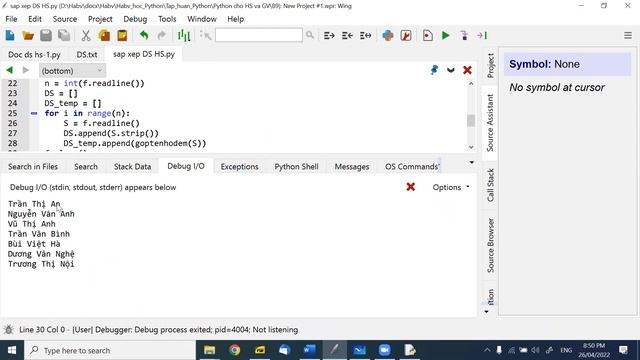Image resolution: width=640 pixels, height=360 pixels.
Task: Switch to Python Shell tab
Action: click(296, 167)
